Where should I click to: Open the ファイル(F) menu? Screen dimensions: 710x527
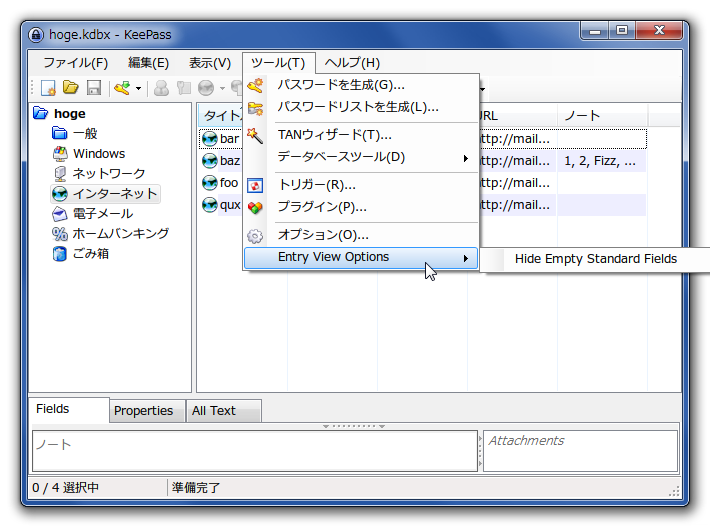[x=76, y=63]
